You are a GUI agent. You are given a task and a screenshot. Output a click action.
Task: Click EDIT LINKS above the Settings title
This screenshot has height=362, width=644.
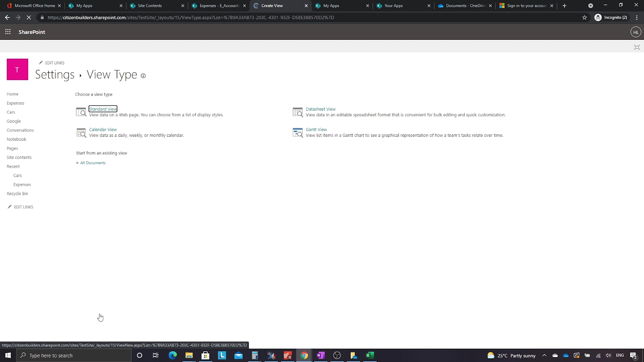point(52,63)
